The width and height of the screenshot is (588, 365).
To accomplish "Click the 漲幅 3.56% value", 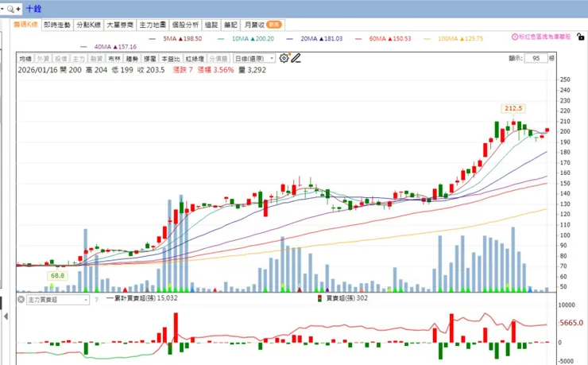I will pyautogui.click(x=215, y=70).
